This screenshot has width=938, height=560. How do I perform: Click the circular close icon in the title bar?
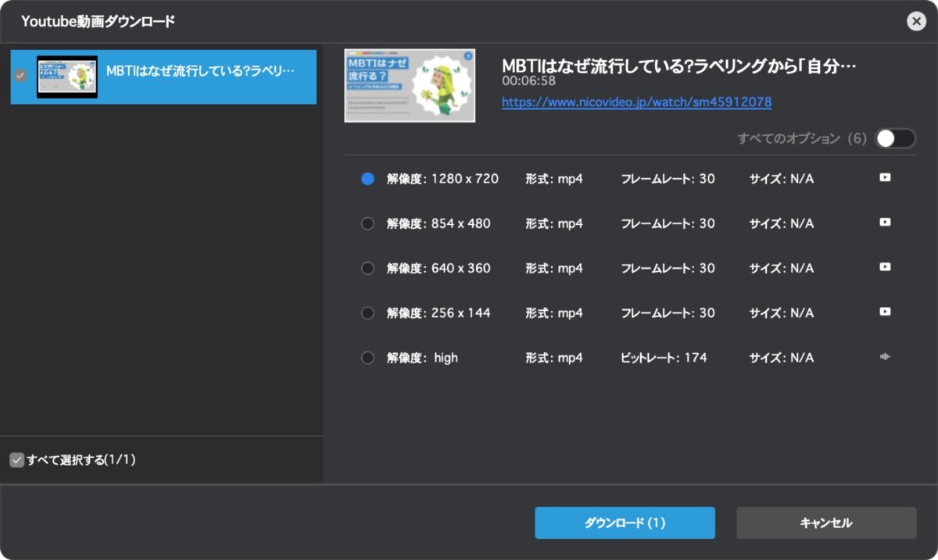click(916, 21)
